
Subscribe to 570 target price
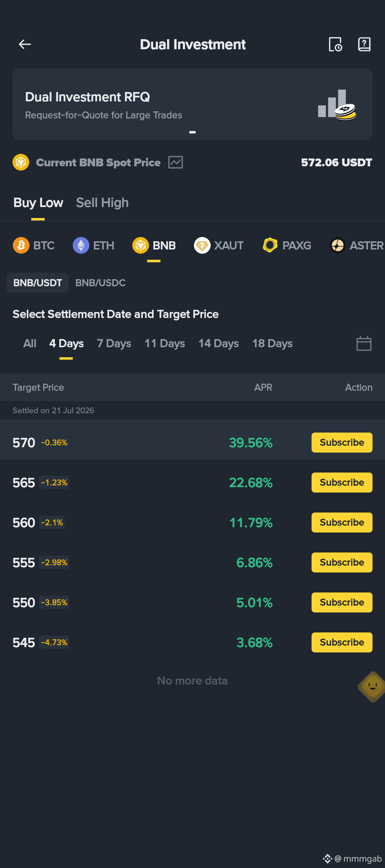342,443
